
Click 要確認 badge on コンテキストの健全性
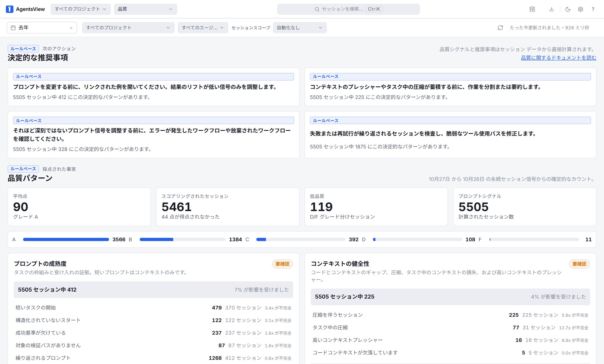(579, 264)
